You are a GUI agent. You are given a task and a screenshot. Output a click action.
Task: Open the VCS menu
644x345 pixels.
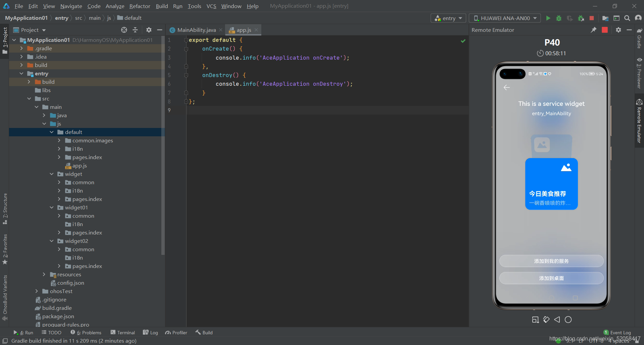211,6
